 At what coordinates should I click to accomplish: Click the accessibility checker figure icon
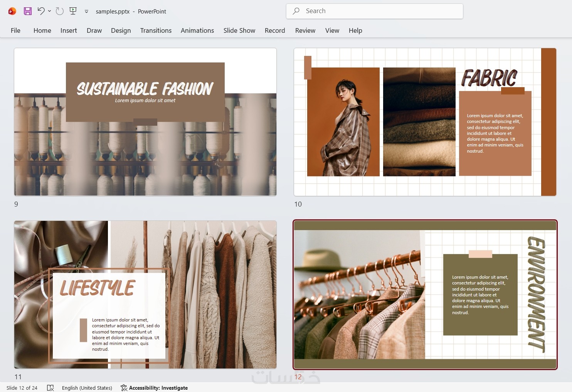[x=124, y=388]
